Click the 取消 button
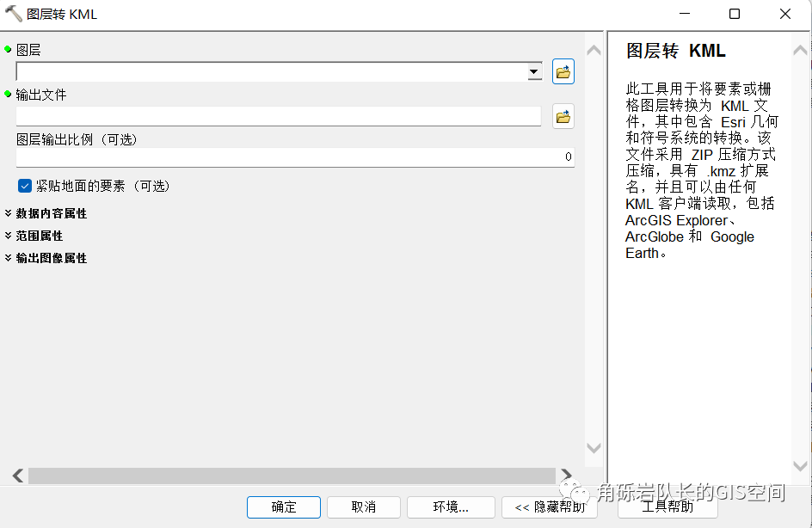This screenshot has height=528, width=812. point(363,507)
